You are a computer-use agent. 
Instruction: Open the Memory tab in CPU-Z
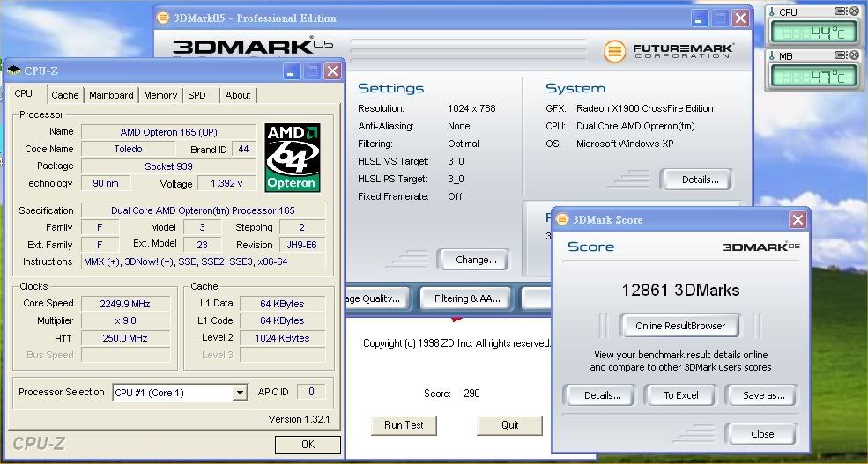tap(160, 95)
